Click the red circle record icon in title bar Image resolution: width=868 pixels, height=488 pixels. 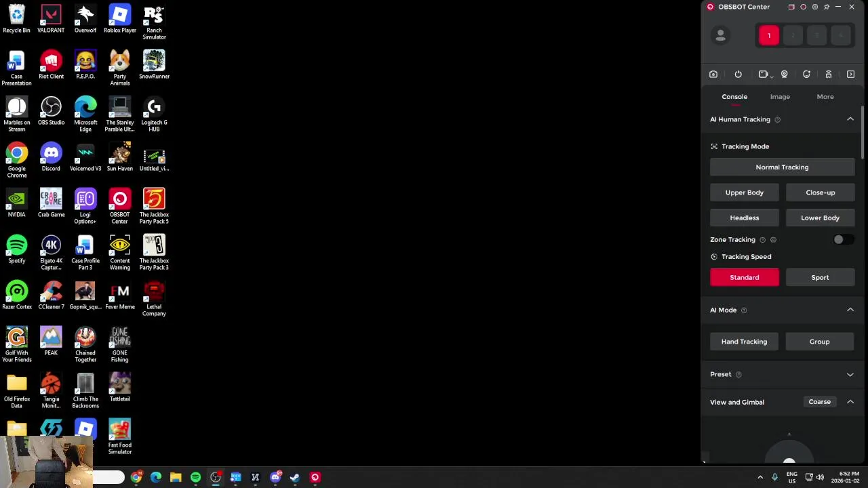click(x=803, y=7)
